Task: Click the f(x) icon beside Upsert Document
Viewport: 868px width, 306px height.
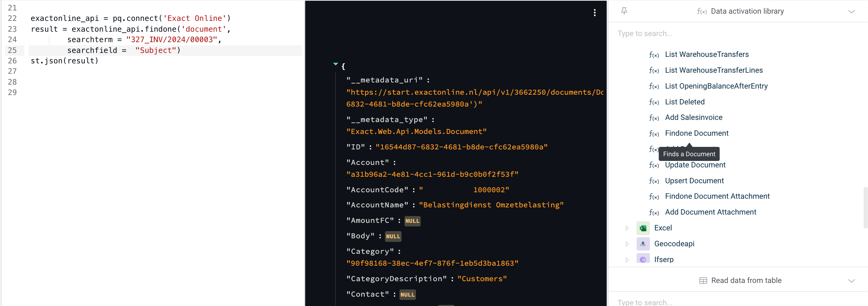Action: (x=654, y=181)
